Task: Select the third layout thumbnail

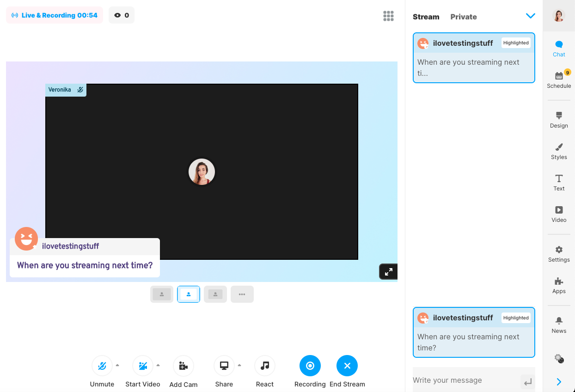Action: pos(215,294)
